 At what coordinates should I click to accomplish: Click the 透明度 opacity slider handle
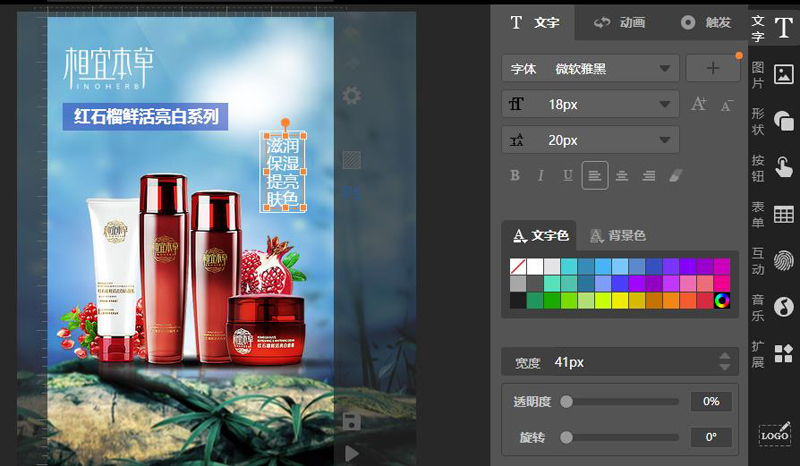566,402
